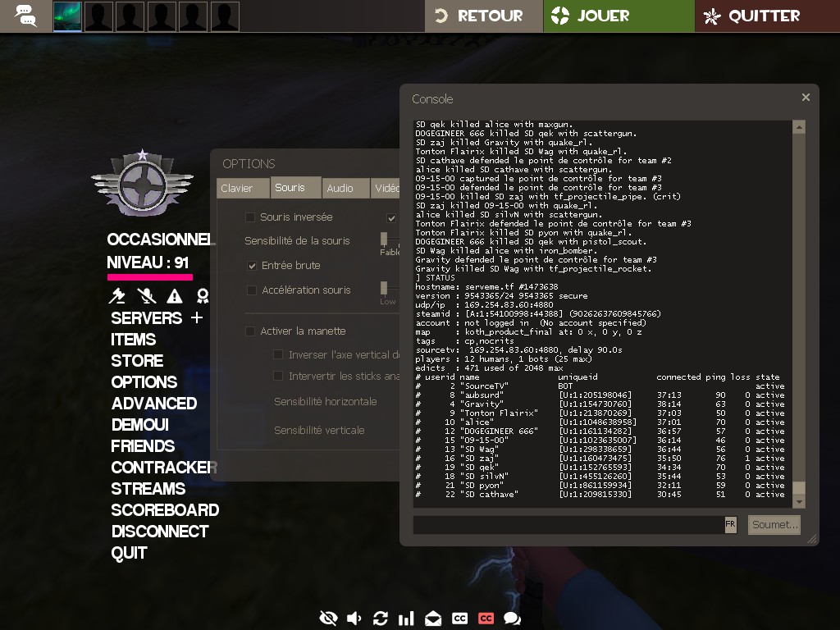Switch to the Clavier tab
Viewport: 840px width, 630px height.
pyautogui.click(x=237, y=189)
